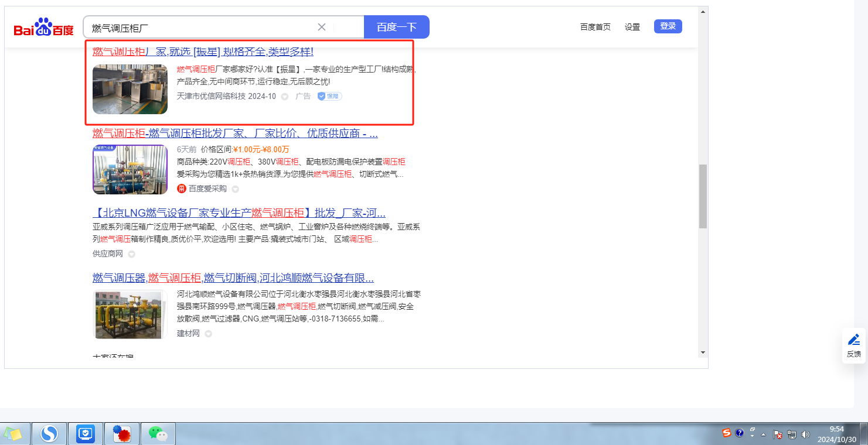Go to 百度首页 in top navigation

(x=595, y=27)
